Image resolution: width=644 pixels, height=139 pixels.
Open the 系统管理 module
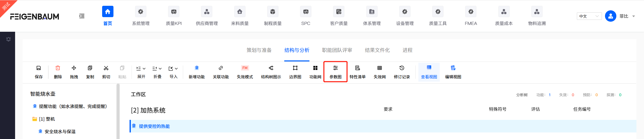[x=141, y=16]
